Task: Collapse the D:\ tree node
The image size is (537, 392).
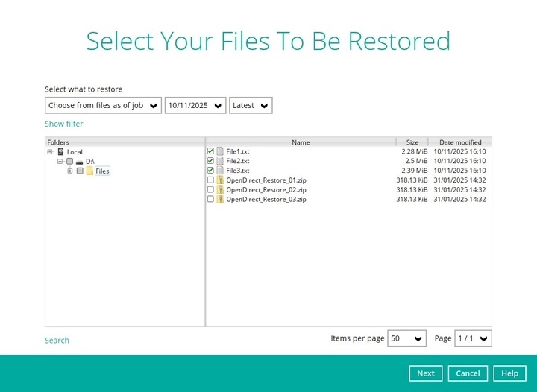Action: [x=60, y=161]
